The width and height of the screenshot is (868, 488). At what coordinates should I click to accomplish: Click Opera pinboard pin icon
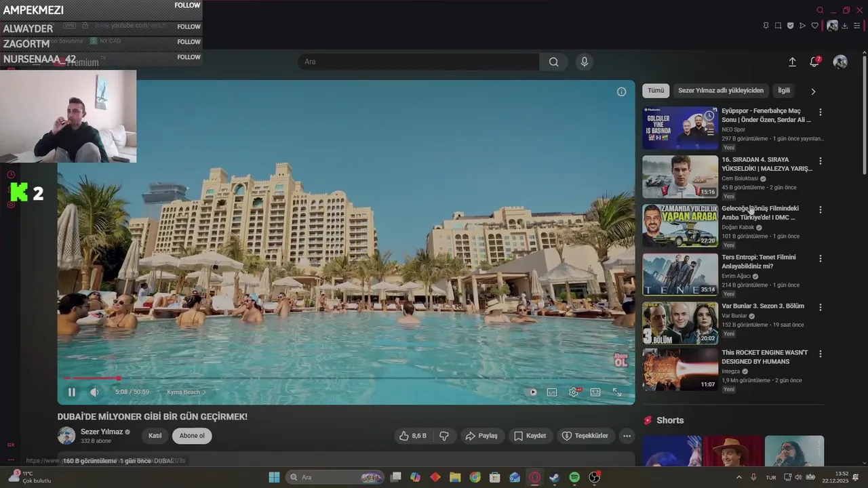pos(766,26)
